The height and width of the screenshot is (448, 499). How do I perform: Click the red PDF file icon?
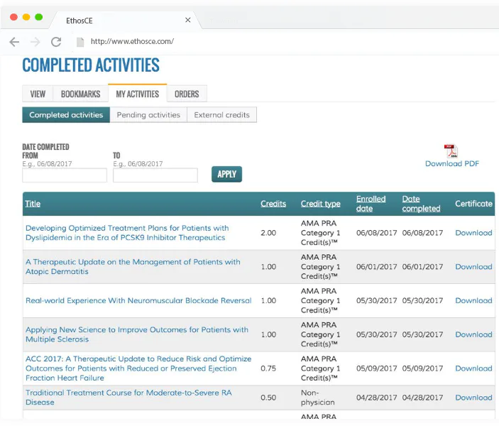click(451, 151)
